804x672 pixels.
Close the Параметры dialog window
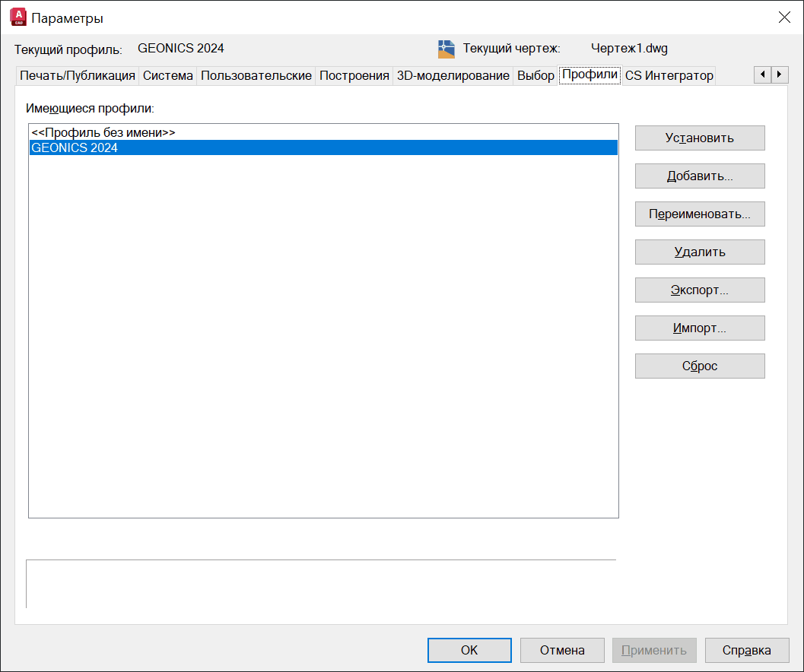tap(784, 17)
